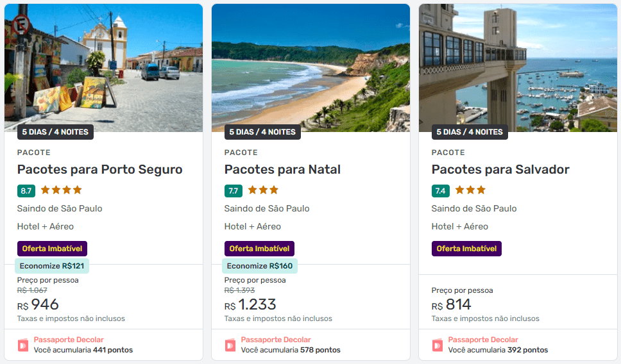Open Pacotes para Natal title
The height and width of the screenshot is (364, 621).
282,170
